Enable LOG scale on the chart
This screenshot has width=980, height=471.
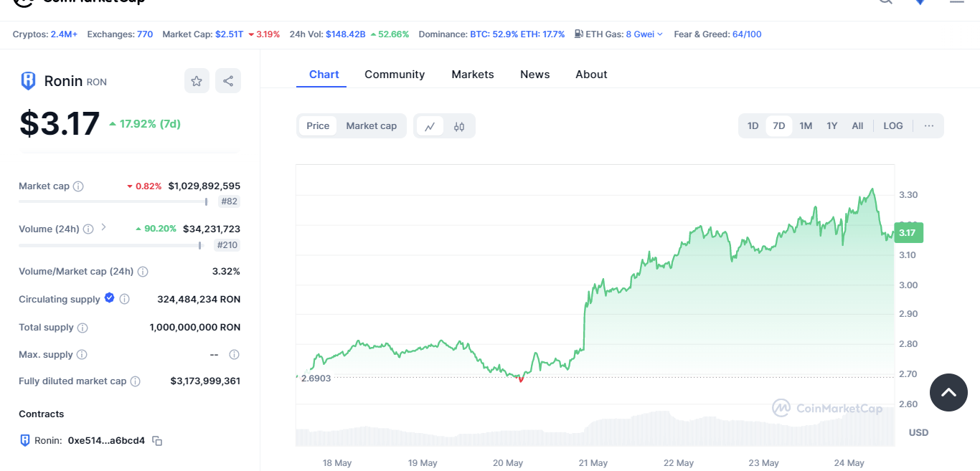pos(893,126)
